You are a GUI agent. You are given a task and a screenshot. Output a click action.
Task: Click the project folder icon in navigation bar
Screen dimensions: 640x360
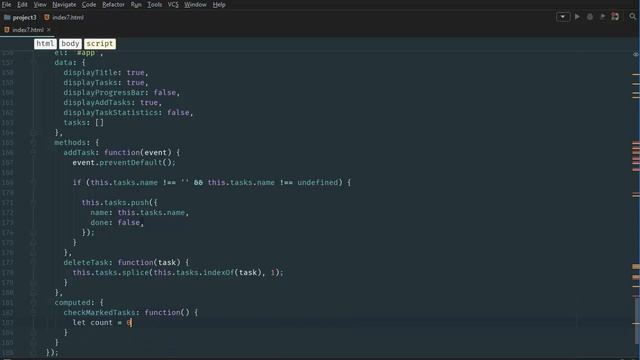[x=7, y=18]
